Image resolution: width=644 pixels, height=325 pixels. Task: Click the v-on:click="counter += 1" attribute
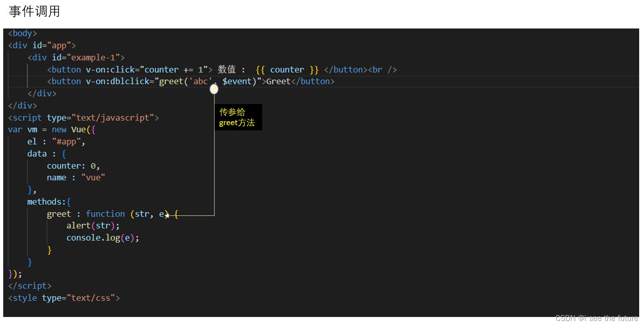[x=147, y=69]
